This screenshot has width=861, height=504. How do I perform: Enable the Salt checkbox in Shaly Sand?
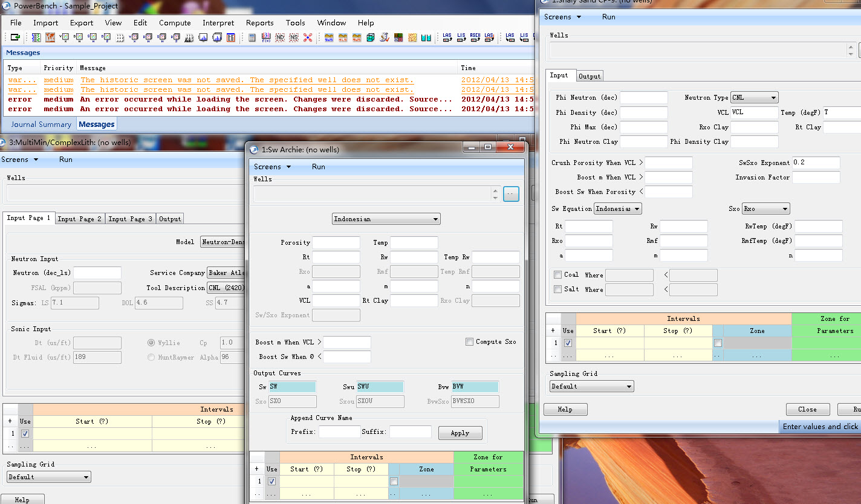[557, 289]
